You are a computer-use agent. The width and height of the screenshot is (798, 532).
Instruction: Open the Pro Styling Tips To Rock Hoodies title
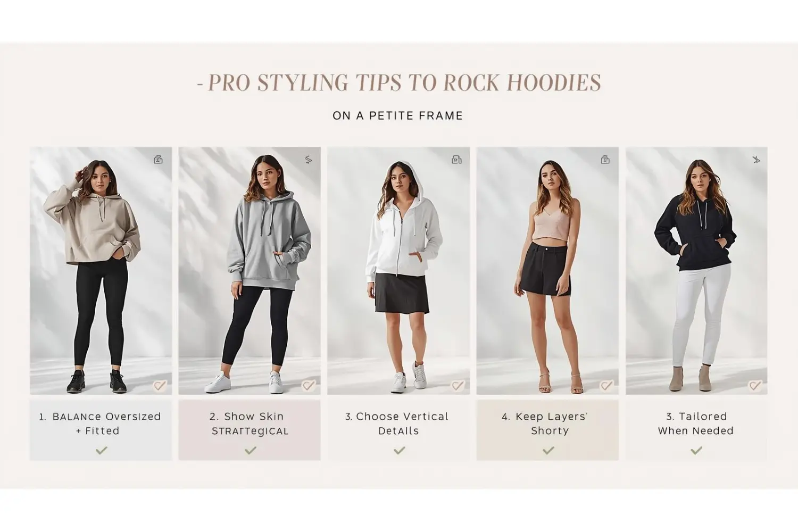pos(399,82)
